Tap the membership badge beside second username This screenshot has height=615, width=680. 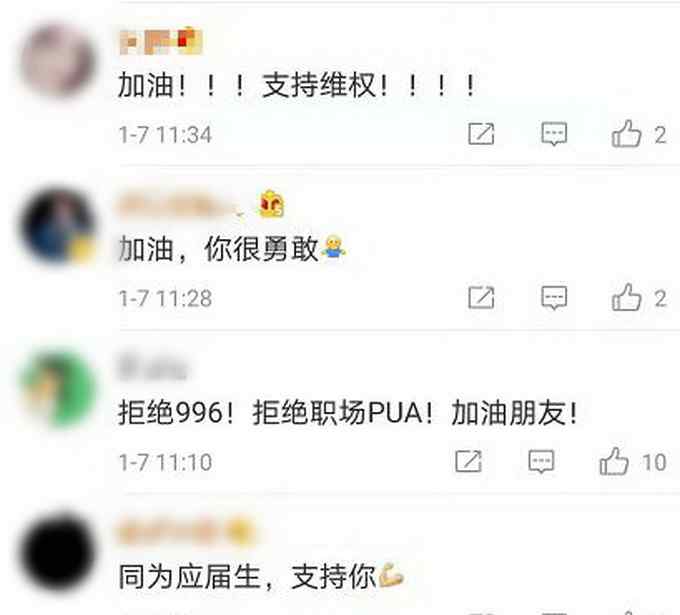pyautogui.click(x=271, y=204)
